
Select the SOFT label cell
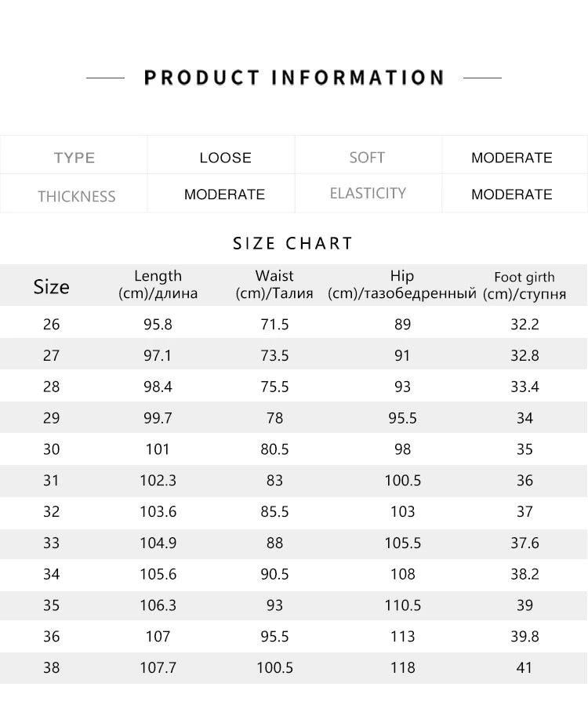click(x=367, y=158)
